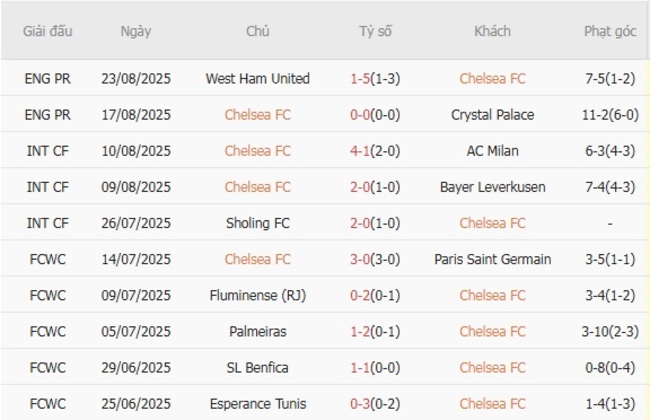Click the Fluminense (RJ) team link
Screen dimensions: 650x420
(x=257, y=295)
